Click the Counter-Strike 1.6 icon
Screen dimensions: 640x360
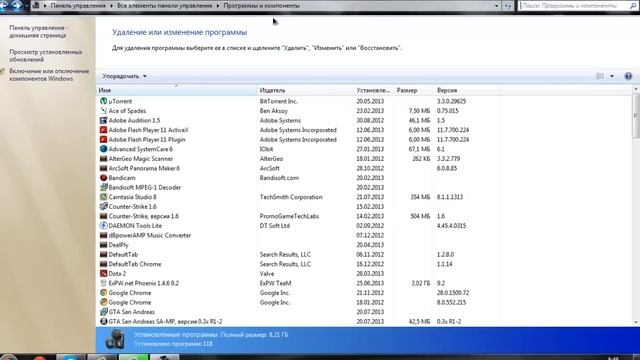tap(104, 207)
